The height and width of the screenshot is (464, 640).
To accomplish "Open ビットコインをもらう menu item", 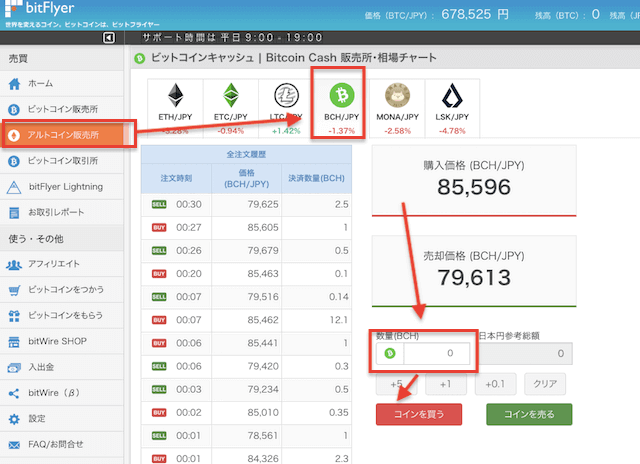I will [62, 315].
